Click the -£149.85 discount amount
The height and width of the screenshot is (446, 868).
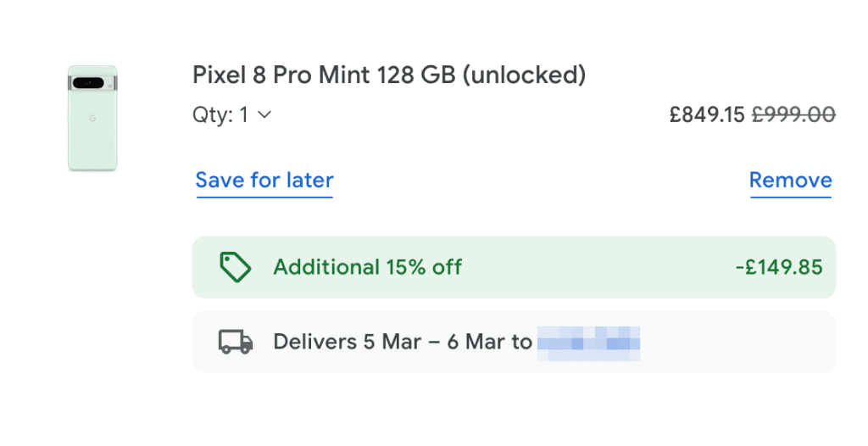[778, 267]
